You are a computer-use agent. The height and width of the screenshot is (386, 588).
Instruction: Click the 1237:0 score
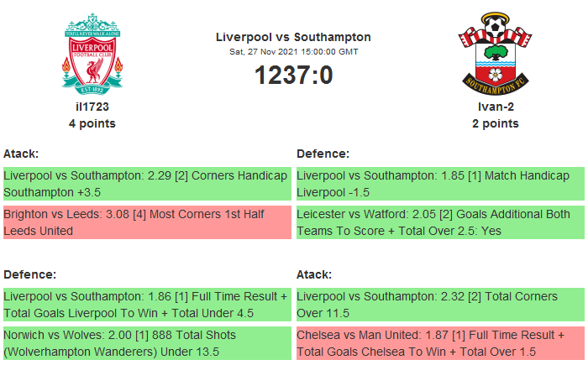[x=293, y=76]
